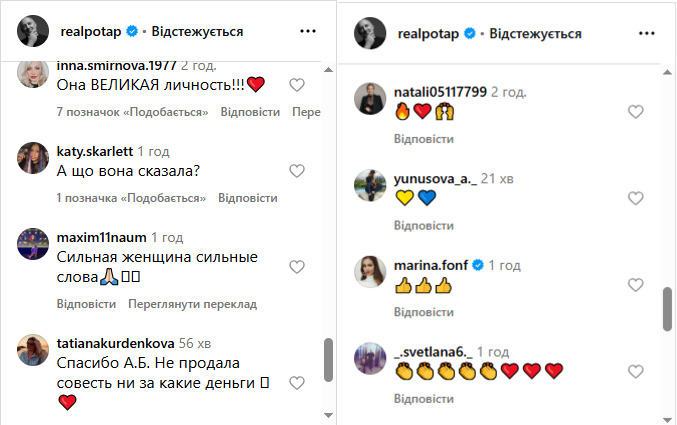The width and height of the screenshot is (677, 425).
Task: Reply to katy.skarlett's comment
Action: click(248, 198)
